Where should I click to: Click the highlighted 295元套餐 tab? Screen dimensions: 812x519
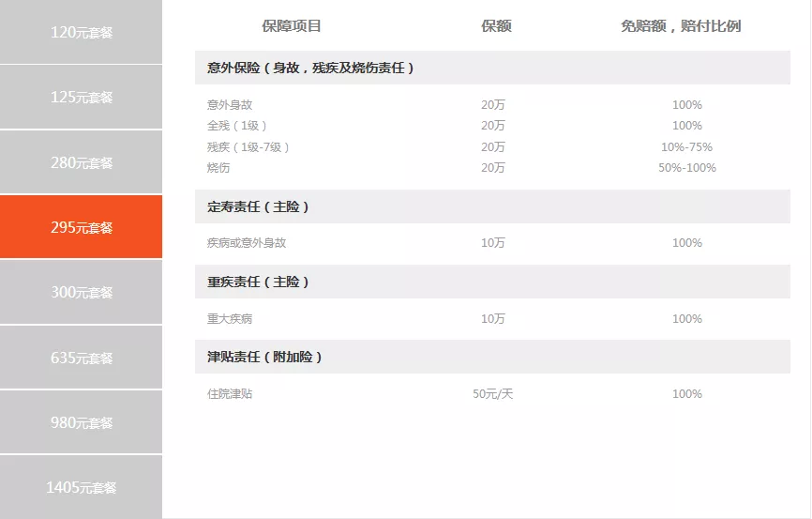[x=81, y=227]
